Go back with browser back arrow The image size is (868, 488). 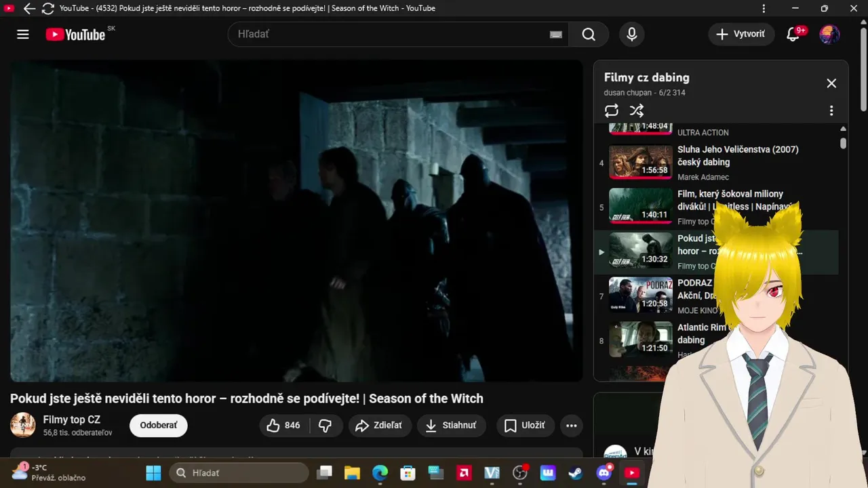(29, 9)
